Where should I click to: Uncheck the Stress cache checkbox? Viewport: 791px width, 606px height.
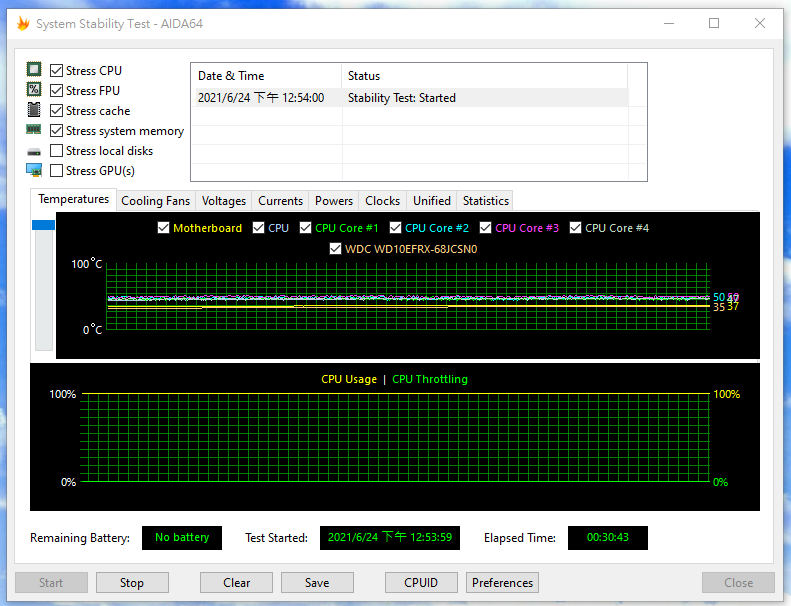pyautogui.click(x=56, y=111)
